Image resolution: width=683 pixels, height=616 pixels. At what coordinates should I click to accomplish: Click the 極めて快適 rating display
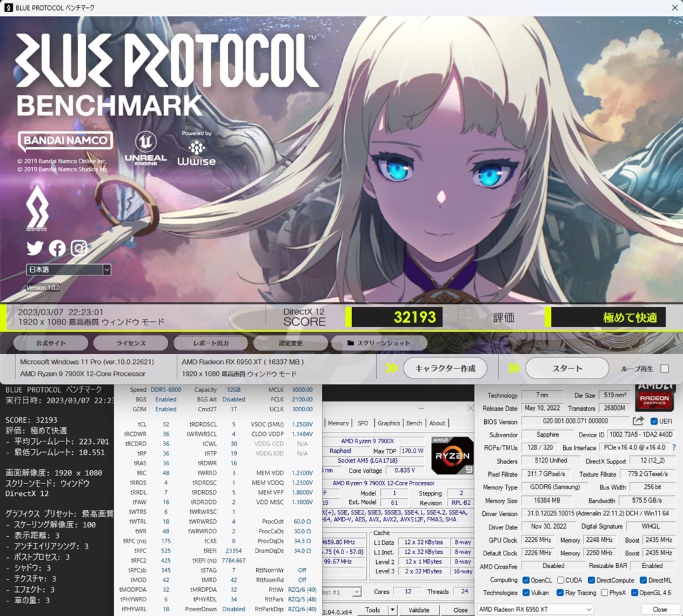click(608, 317)
